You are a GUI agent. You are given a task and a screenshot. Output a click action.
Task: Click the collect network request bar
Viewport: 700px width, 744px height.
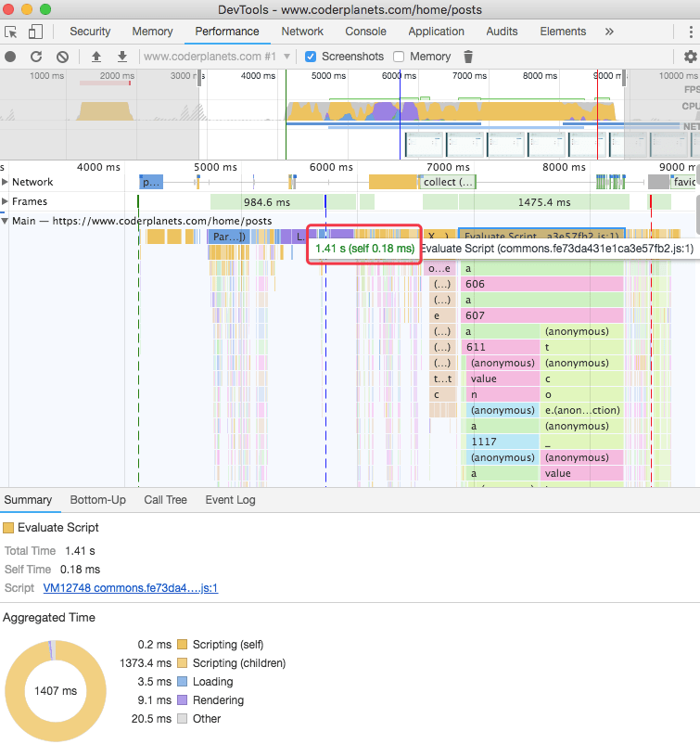[448, 182]
